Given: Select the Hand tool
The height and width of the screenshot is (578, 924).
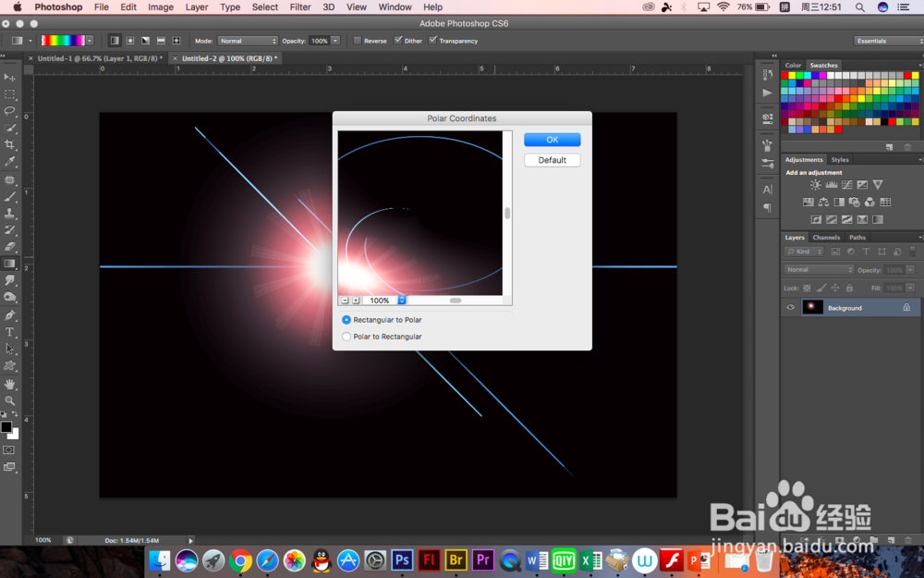Looking at the screenshot, I should 9,384.
